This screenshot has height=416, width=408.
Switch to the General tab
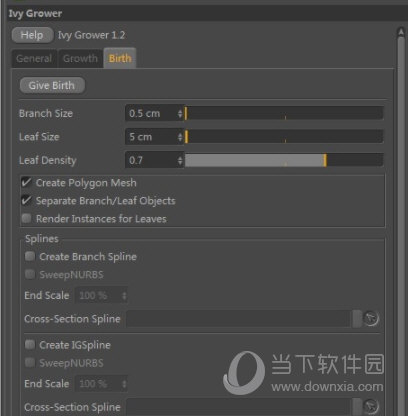point(34,59)
